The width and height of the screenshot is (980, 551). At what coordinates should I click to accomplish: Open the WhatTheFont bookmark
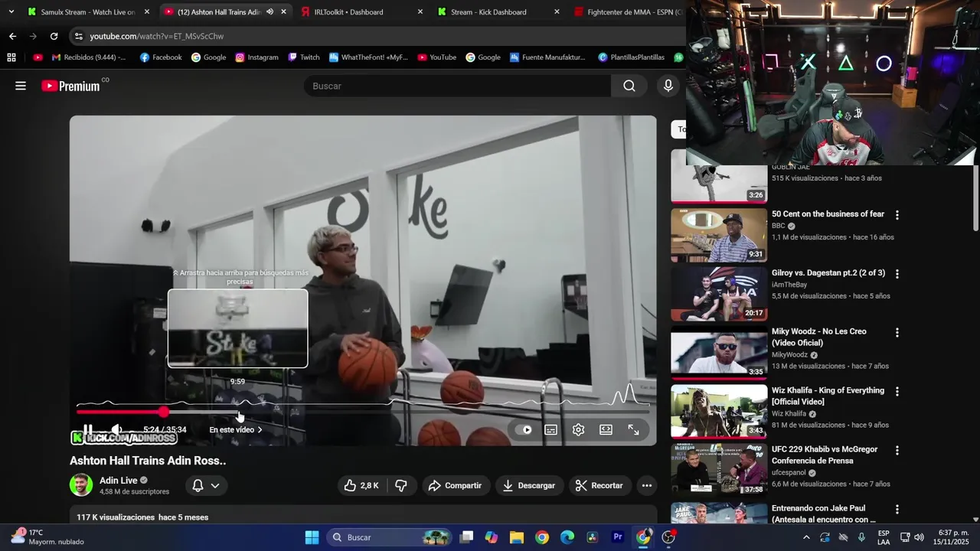(x=368, y=57)
